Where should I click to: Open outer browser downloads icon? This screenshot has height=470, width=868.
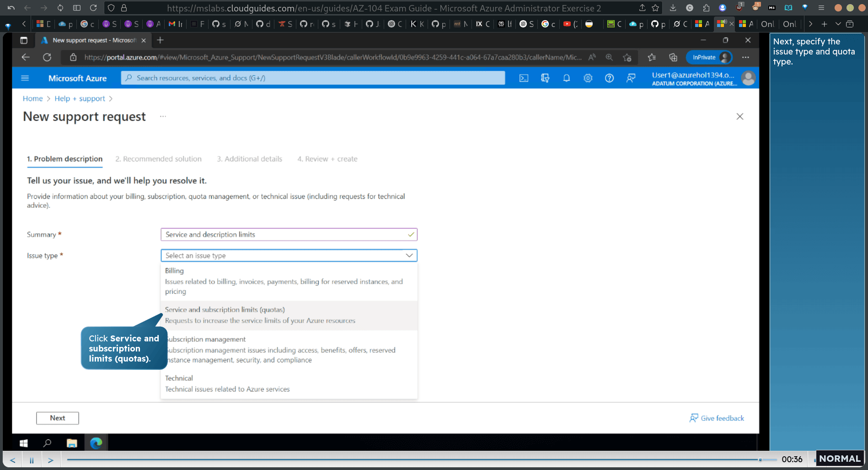673,8
